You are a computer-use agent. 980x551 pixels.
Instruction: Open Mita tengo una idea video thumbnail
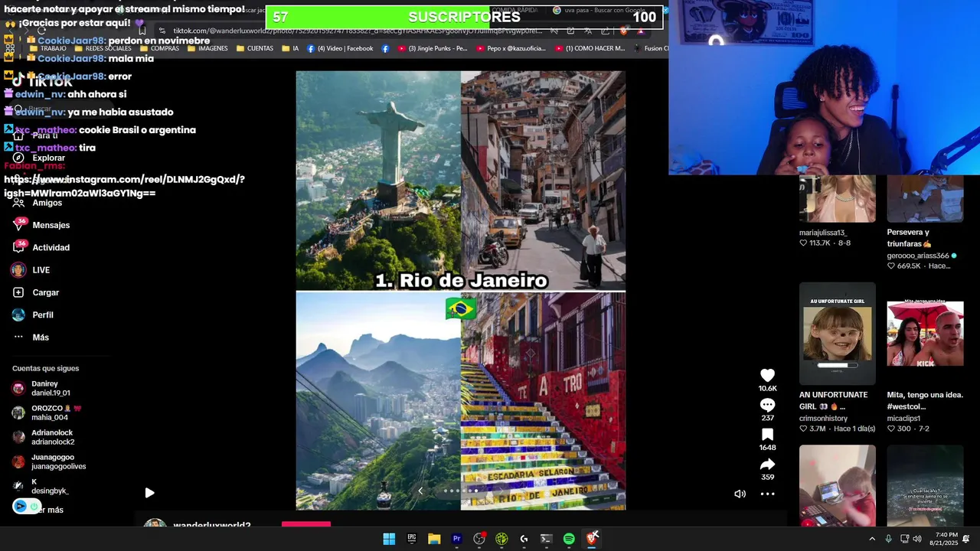(x=925, y=334)
